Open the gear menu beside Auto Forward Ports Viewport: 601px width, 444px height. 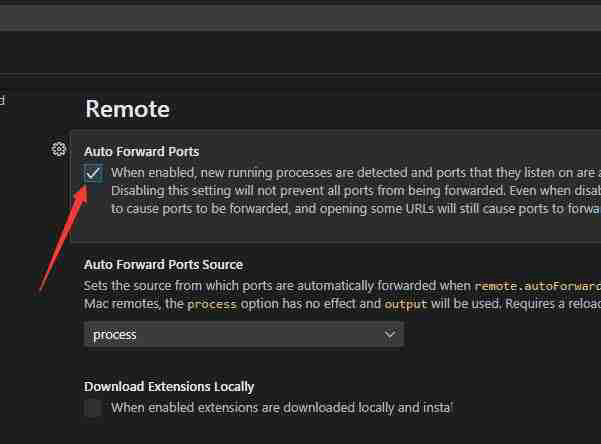(59, 150)
